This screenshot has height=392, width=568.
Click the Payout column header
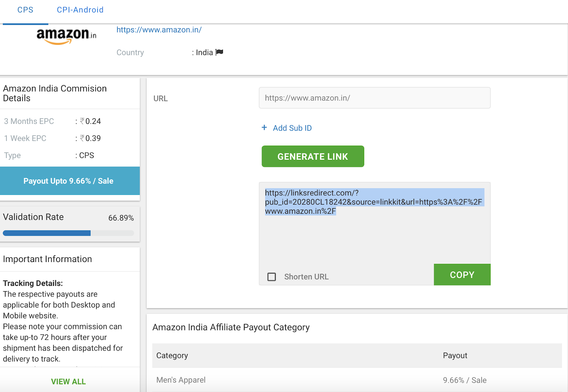pyautogui.click(x=455, y=355)
